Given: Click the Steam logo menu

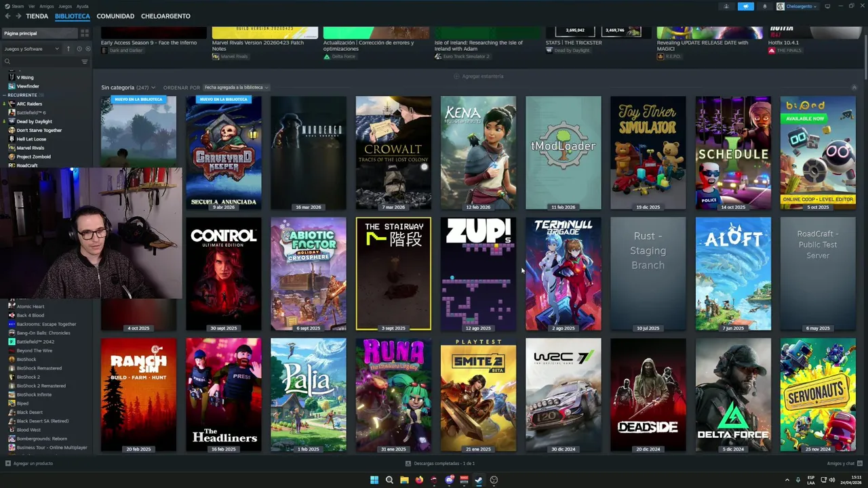Looking at the screenshot, I should [x=14, y=6].
